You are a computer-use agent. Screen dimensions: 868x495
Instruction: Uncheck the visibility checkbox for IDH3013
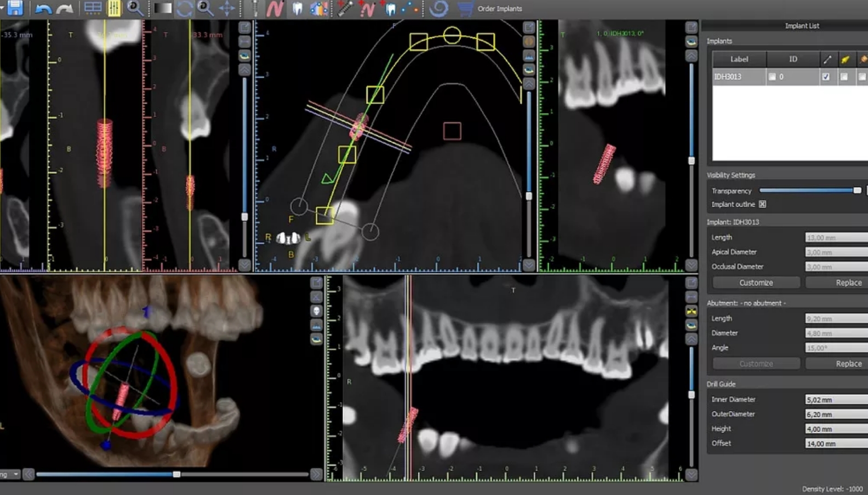coord(826,77)
